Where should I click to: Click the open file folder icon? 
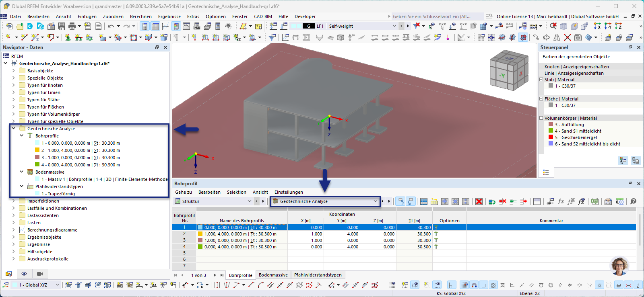(x=20, y=26)
